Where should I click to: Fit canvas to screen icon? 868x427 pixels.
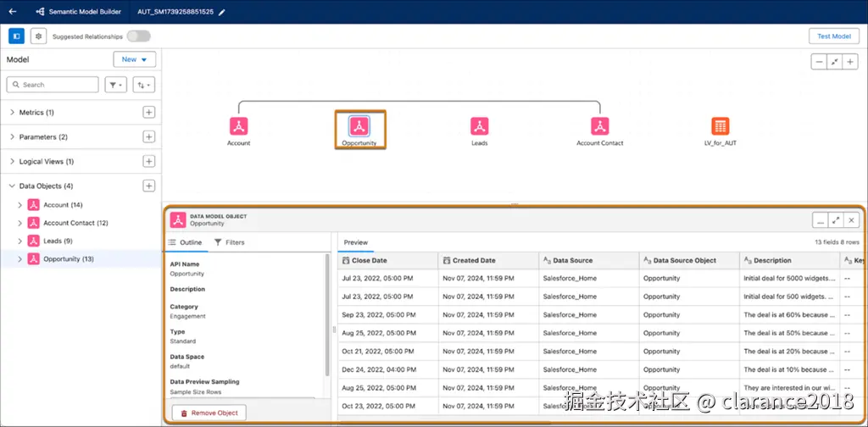pos(835,62)
